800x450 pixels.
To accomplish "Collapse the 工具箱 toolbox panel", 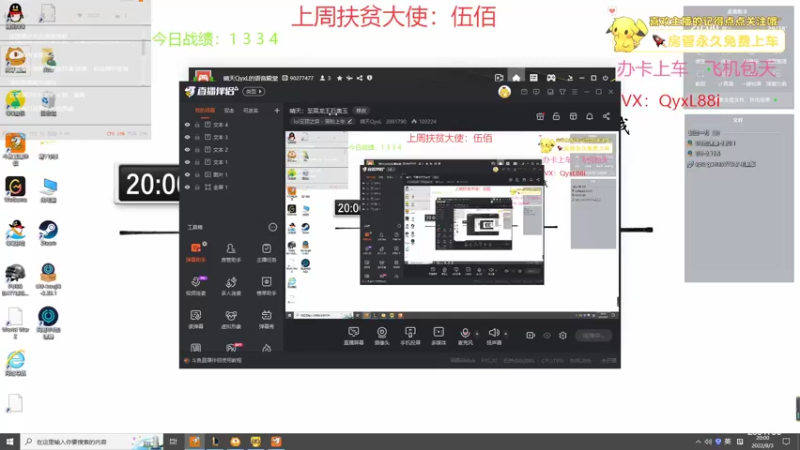I will 272,227.
